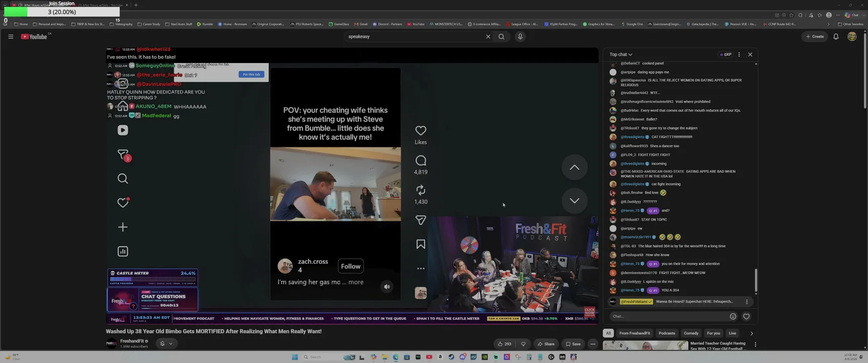The width and height of the screenshot is (868, 363).
Task: Follow zach.cross
Action: click(351, 266)
